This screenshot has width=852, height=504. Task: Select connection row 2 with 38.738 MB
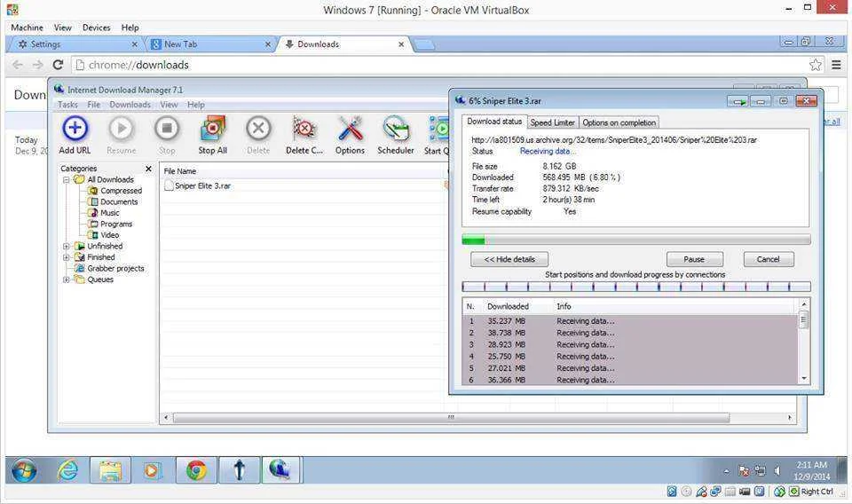631,333
